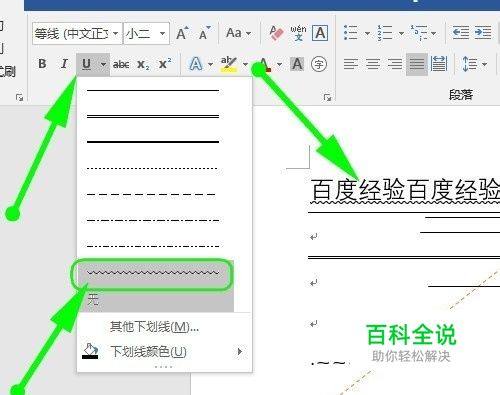This screenshot has height=395, width=500.
Task: Align text left
Action: (x=351, y=64)
